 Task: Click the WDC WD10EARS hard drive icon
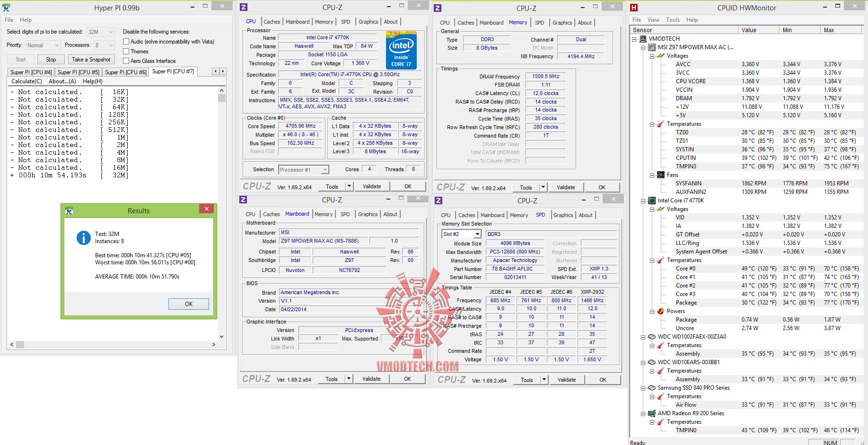(652, 362)
